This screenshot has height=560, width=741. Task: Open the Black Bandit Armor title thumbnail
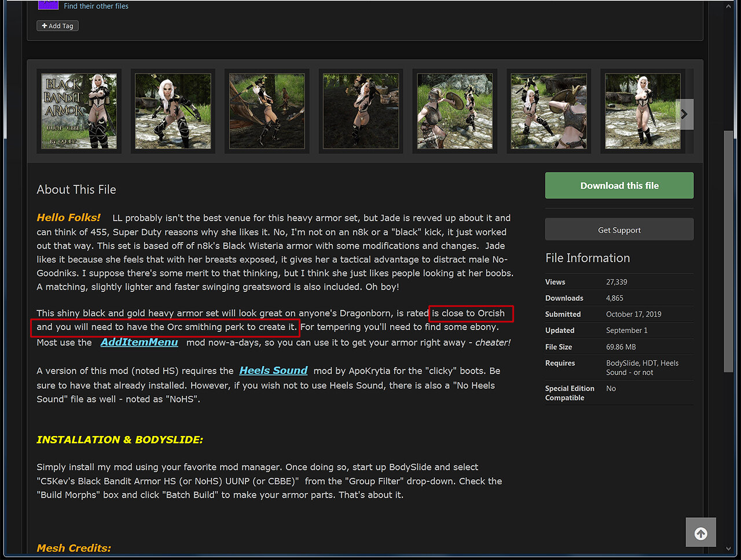pos(79,111)
